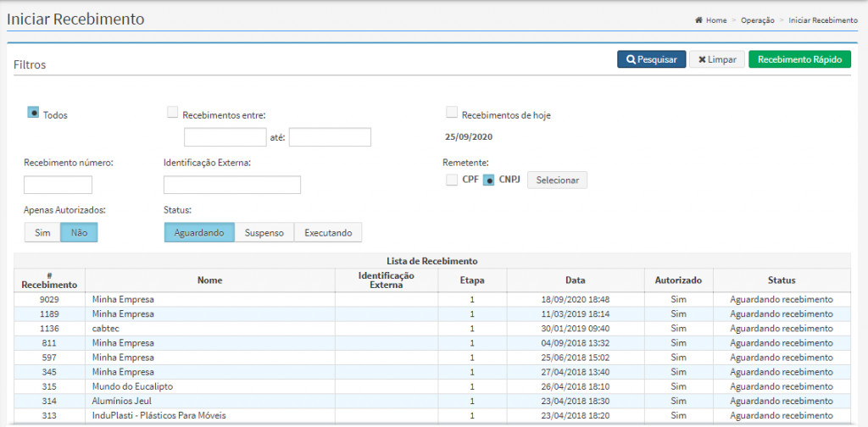Screen dimensions: 868x427
Task: Click date 18/09/2020 18:48
Action: [x=576, y=299]
